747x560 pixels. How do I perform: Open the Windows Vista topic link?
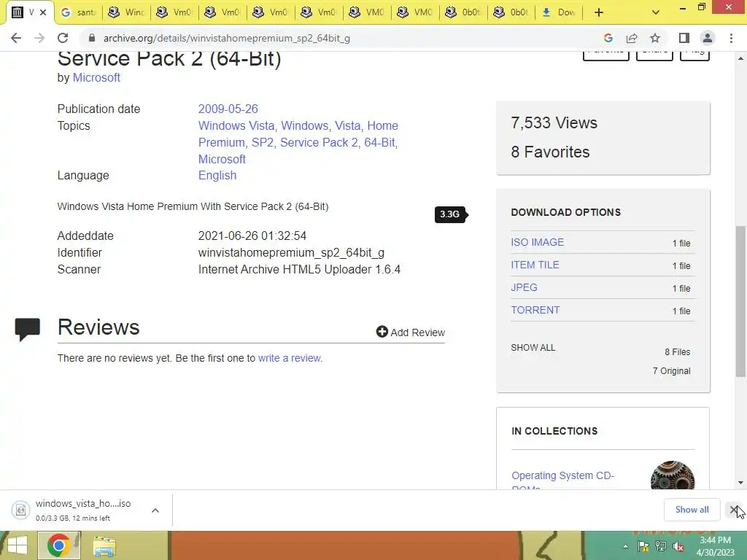pos(236,125)
